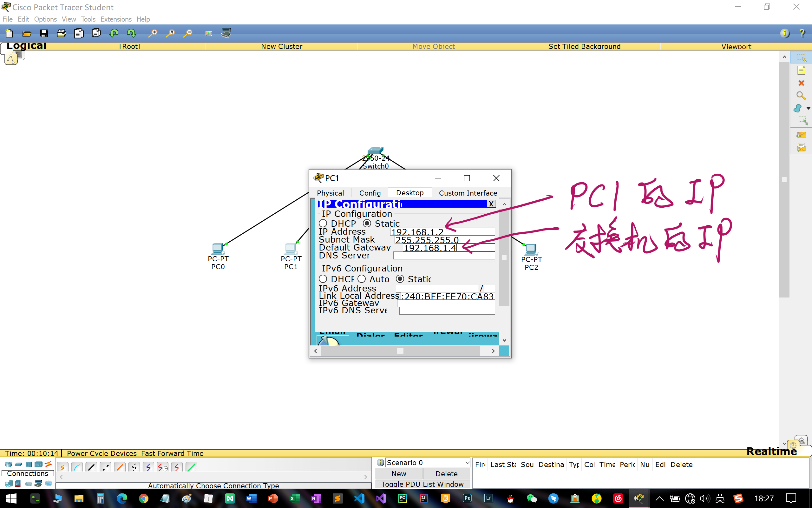Select the Static radio button under IP Configuration
Image resolution: width=812 pixels, height=508 pixels.
tap(367, 224)
